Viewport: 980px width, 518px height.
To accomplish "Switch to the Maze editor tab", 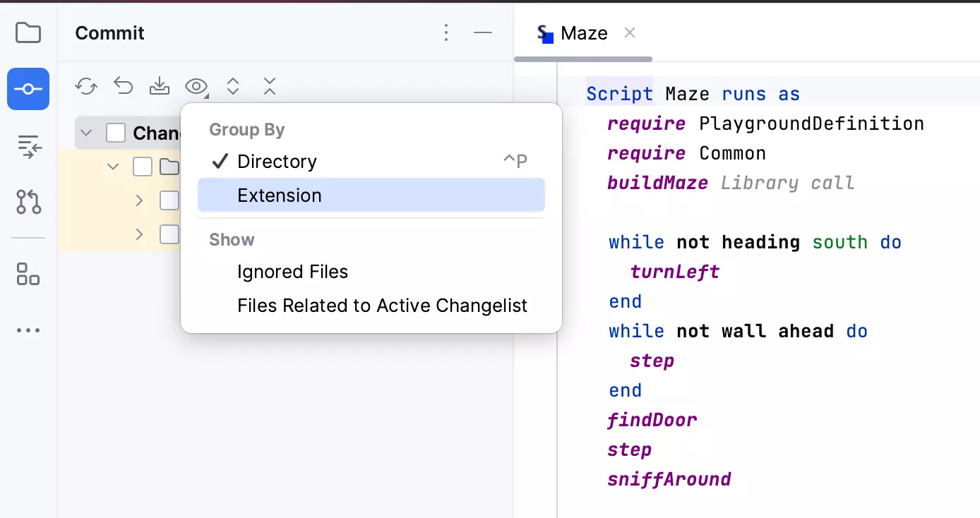I will 583,33.
